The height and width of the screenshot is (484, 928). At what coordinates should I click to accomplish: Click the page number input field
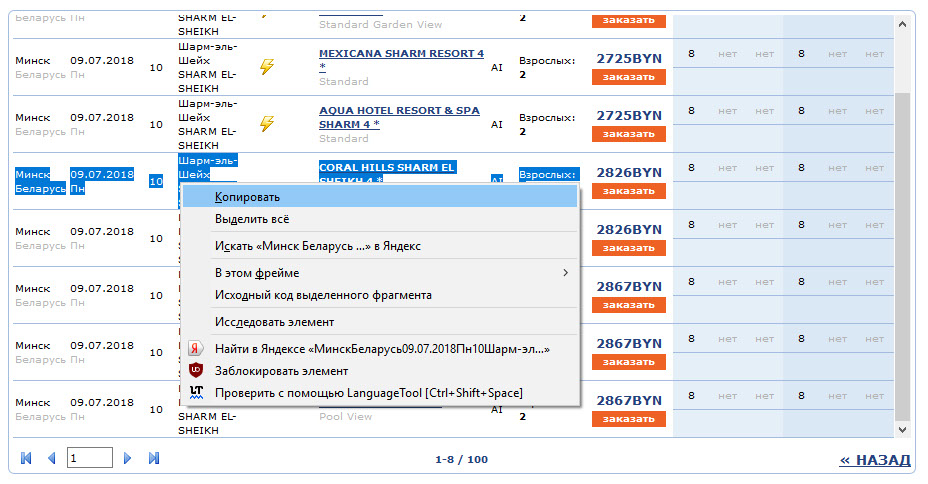click(x=89, y=458)
